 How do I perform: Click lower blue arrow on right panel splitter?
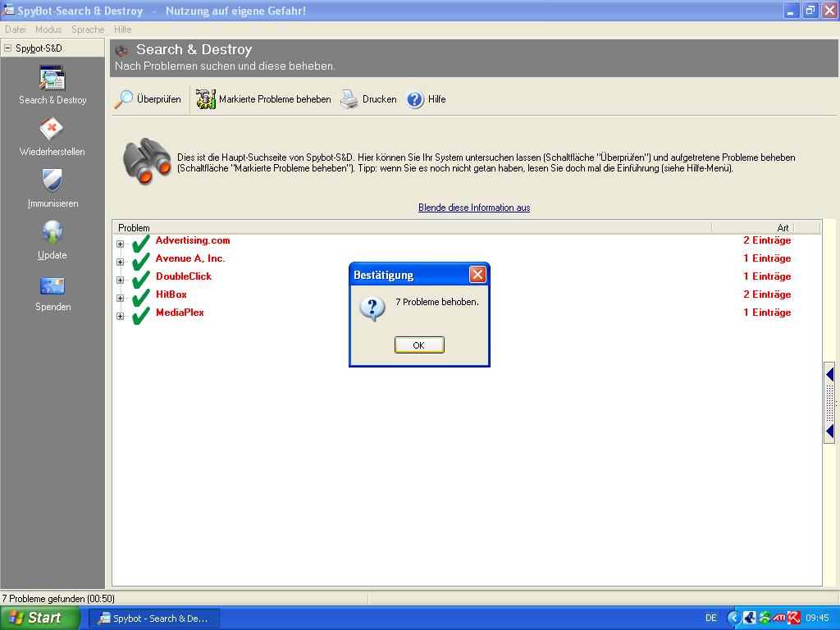830,431
